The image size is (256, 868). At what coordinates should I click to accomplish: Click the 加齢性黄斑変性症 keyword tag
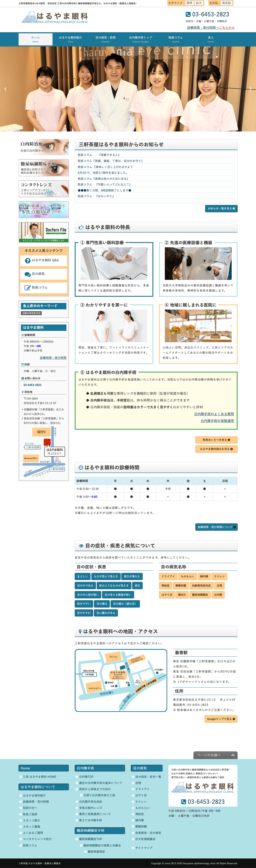(31, 313)
